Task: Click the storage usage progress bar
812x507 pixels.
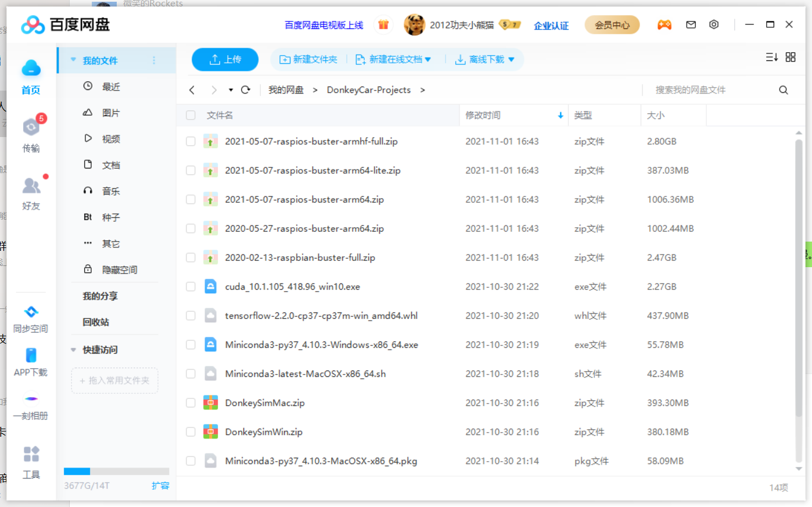Action: (116, 471)
